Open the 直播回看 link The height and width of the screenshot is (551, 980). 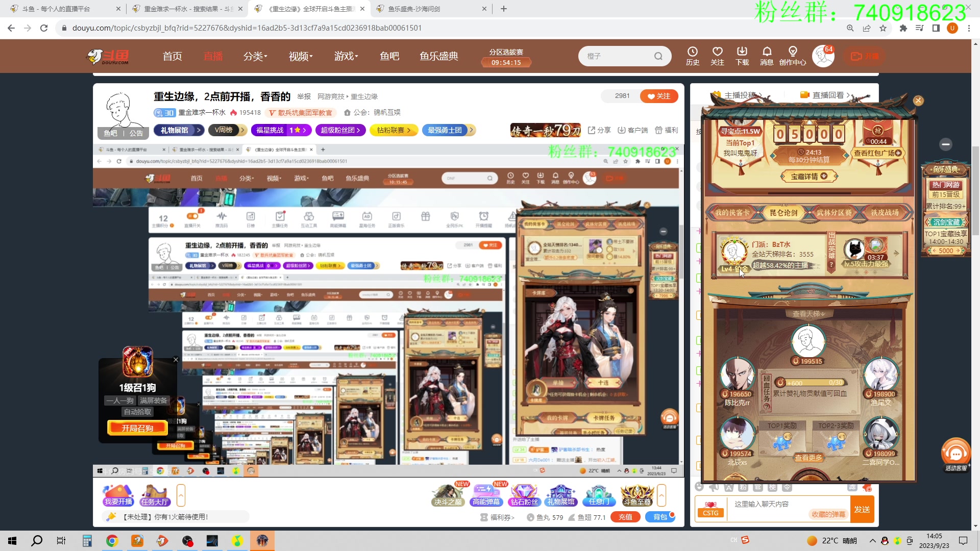tap(825, 95)
